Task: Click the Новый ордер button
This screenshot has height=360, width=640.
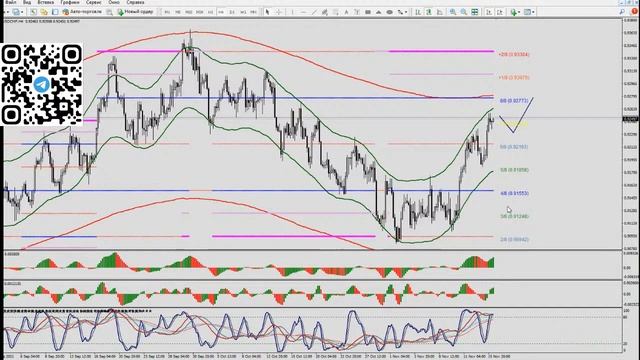Action: click(136, 12)
